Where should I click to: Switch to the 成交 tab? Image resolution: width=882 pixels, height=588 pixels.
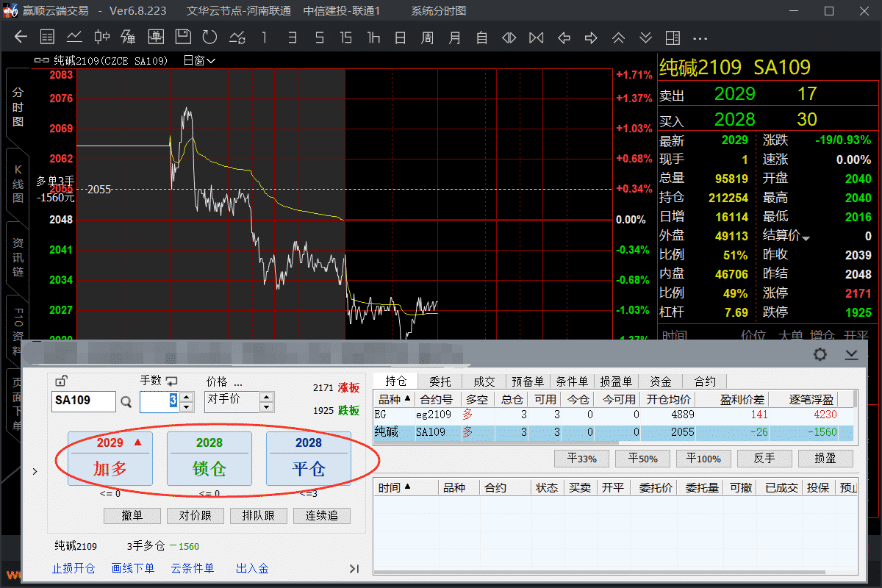pos(484,381)
